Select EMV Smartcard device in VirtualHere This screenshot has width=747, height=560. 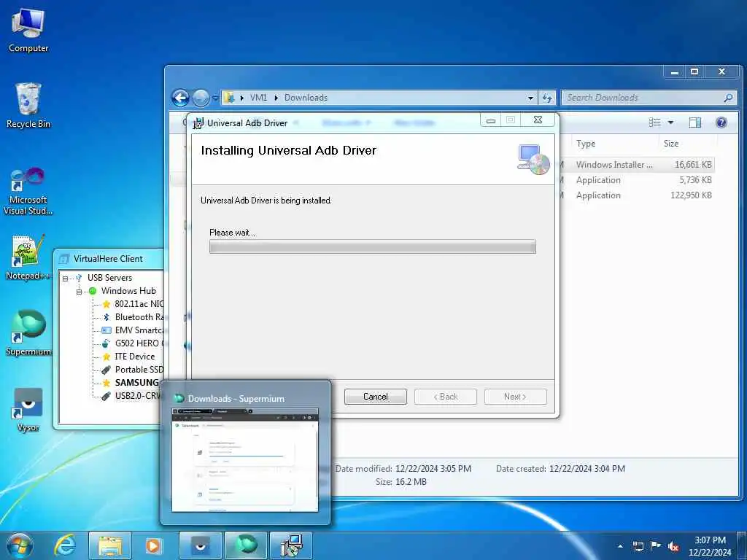[133, 330]
